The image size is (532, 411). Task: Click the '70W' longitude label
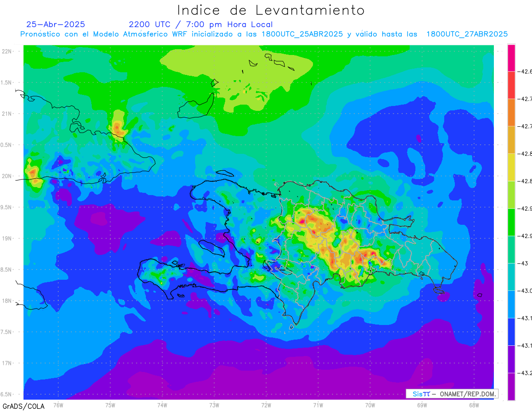pos(370,404)
